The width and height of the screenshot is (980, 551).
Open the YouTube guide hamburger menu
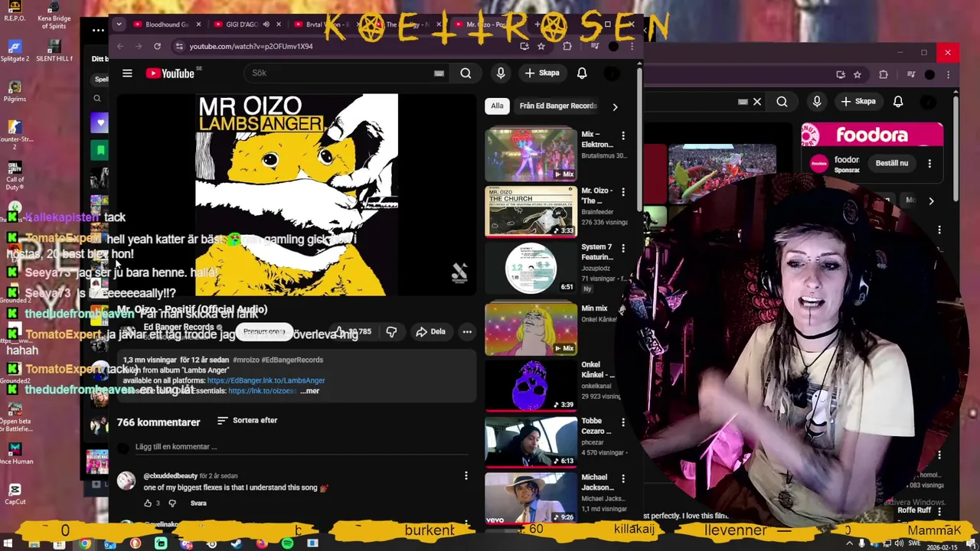[127, 73]
